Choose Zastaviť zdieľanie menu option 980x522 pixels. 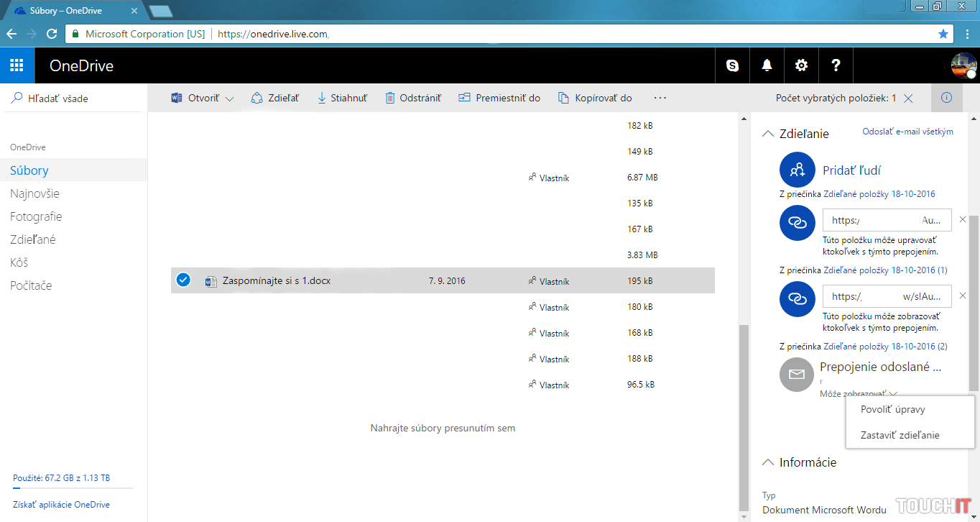click(901, 435)
